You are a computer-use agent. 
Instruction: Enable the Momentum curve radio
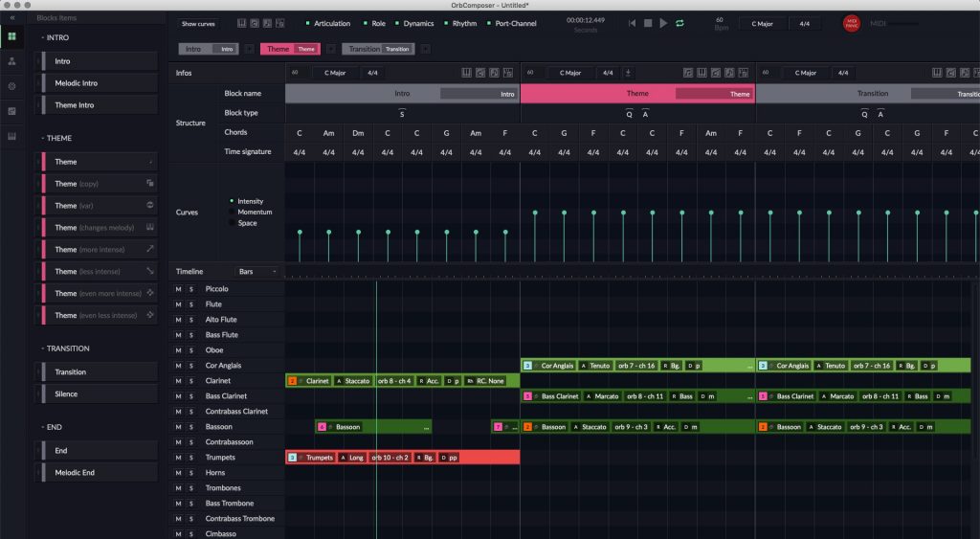(x=232, y=212)
